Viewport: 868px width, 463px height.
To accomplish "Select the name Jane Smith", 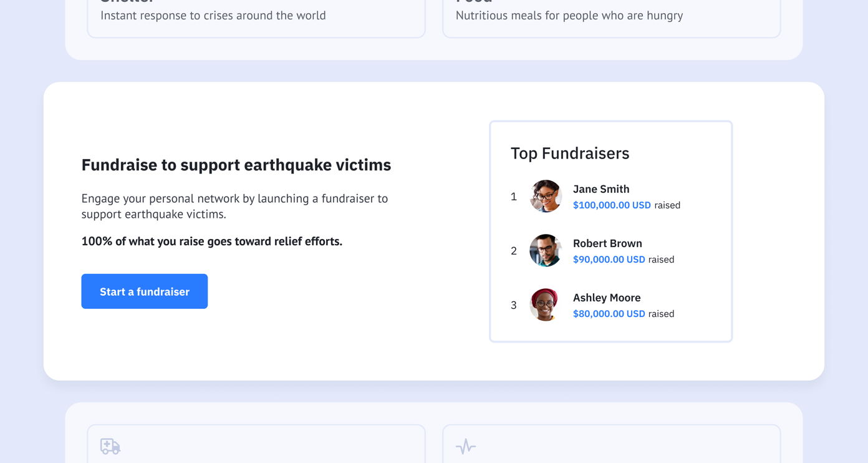I will [x=600, y=189].
